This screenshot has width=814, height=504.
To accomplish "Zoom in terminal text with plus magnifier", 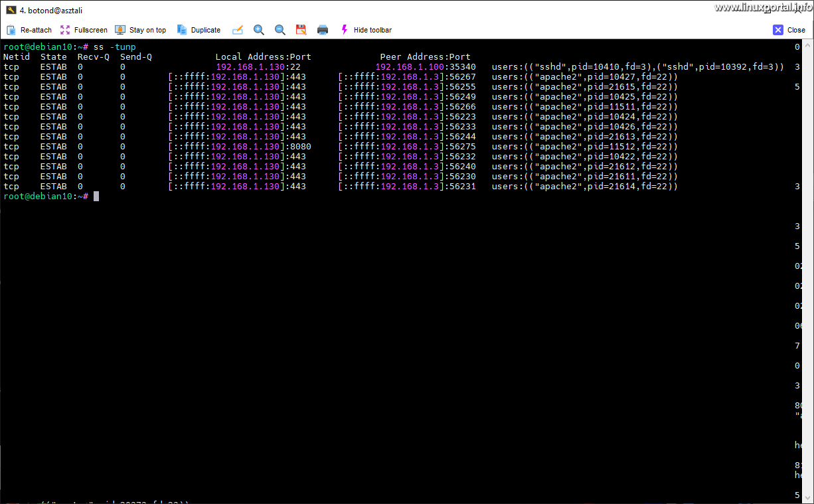I will 259,30.
